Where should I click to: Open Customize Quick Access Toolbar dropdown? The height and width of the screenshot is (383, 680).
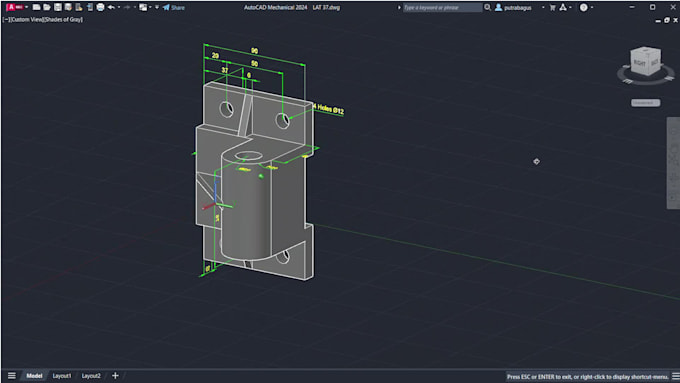coord(157,7)
